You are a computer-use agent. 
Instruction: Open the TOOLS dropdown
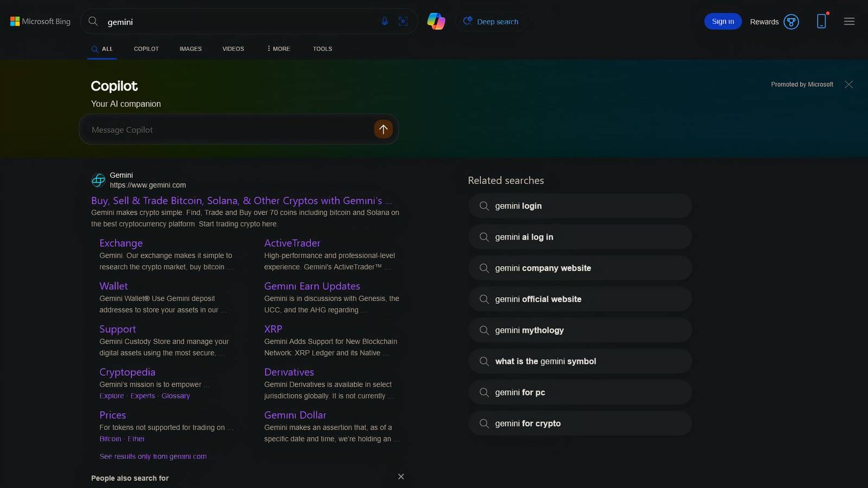pyautogui.click(x=322, y=49)
